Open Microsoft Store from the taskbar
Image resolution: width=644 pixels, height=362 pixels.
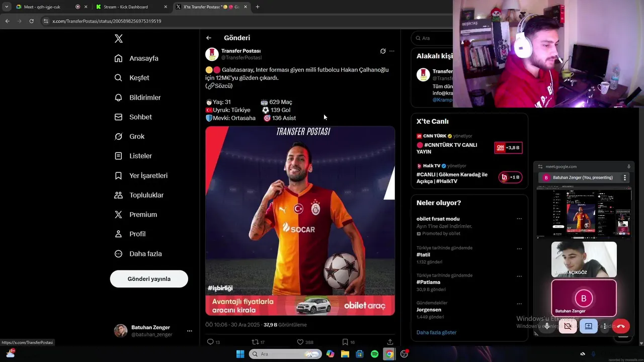coord(360,354)
